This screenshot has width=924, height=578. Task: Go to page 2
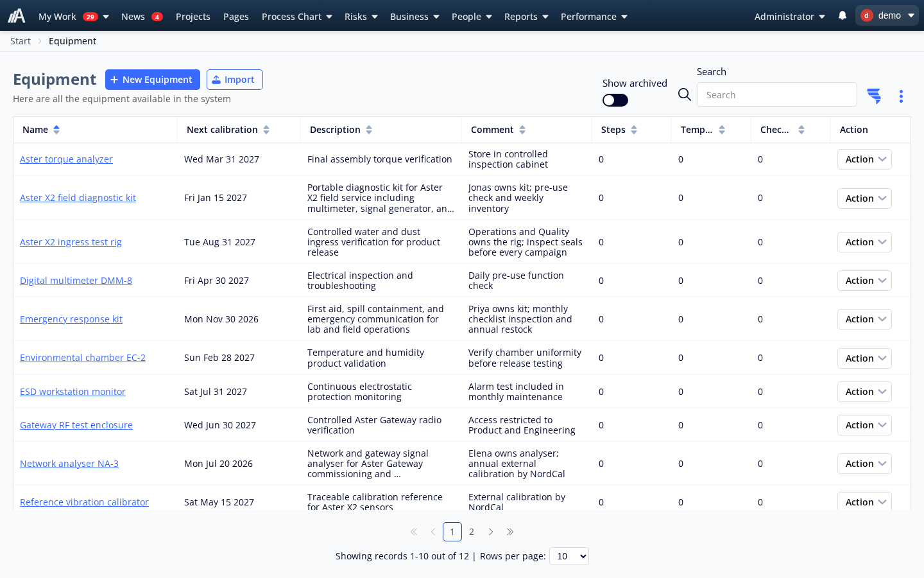tap(472, 532)
